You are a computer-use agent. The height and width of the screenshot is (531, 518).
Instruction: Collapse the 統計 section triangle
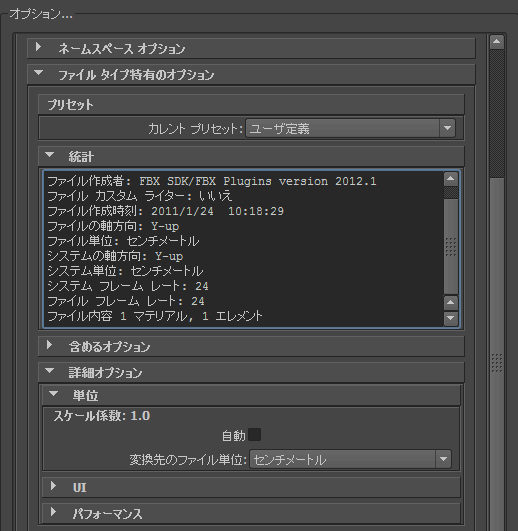tap(49, 155)
